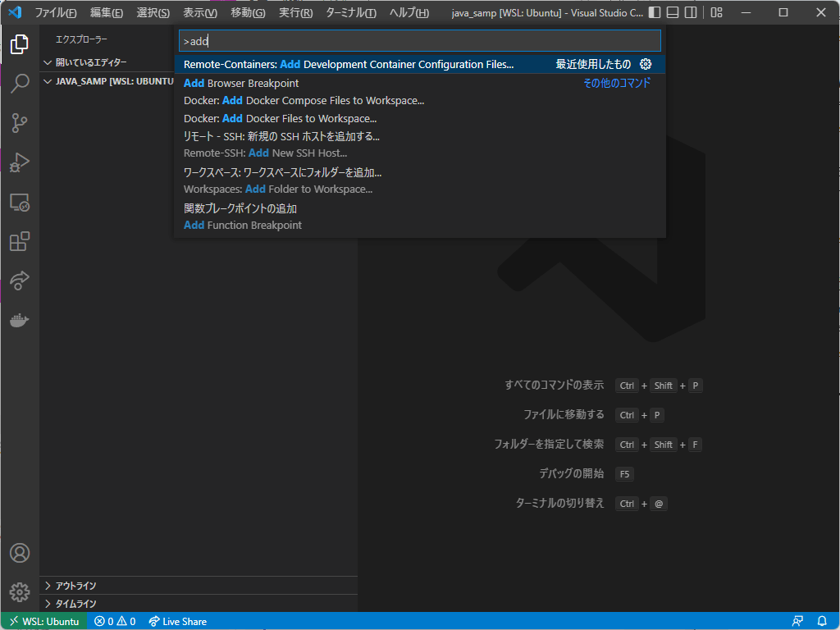Open the Accounts icon in activity bar
The width and height of the screenshot is (840, 630).
[x=20, y=553]
